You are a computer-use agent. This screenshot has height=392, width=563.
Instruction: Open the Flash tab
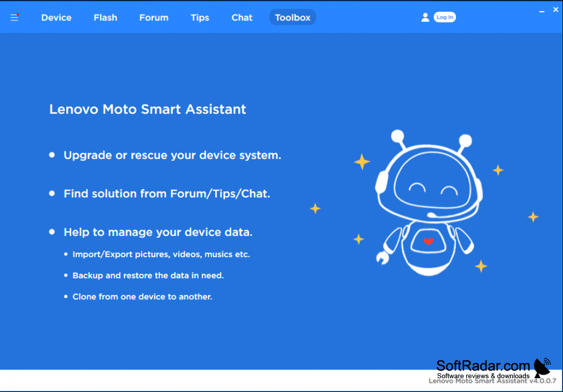click(105, 18)
